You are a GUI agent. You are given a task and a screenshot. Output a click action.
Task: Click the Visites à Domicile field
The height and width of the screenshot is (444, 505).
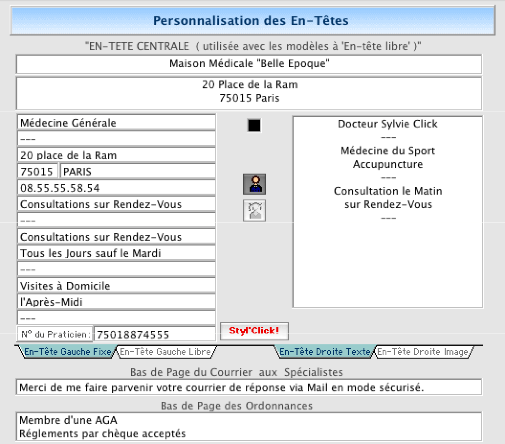click(x=116, y=286)
